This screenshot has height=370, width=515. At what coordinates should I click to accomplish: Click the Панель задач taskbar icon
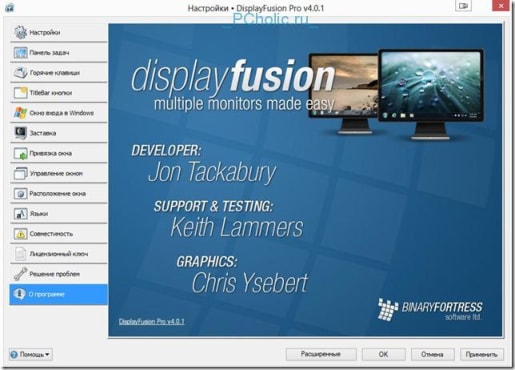click(x=20, y=52)
